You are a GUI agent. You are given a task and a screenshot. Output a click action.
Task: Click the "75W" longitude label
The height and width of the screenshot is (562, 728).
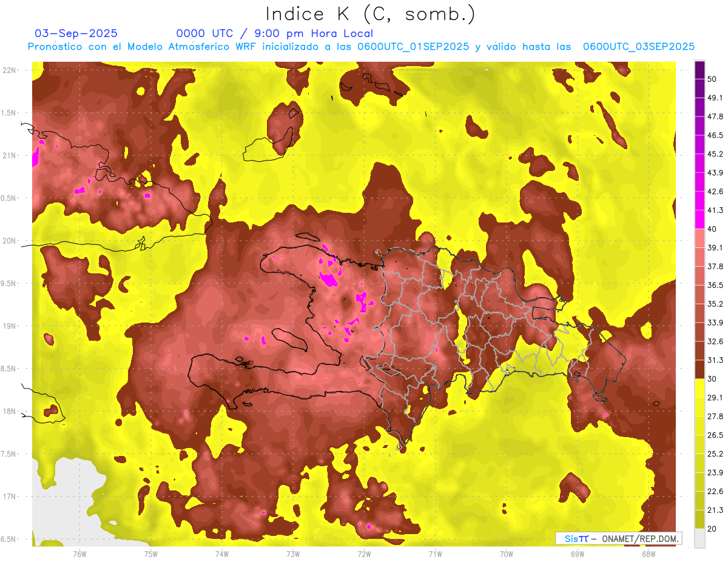click(150, 554)
